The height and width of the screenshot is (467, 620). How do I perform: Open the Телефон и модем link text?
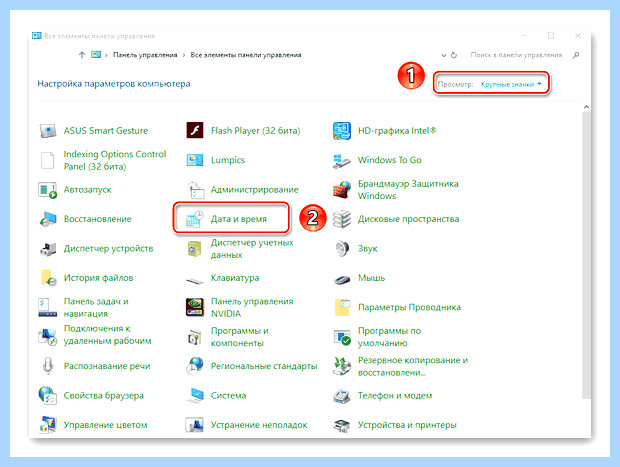point(395,395)
